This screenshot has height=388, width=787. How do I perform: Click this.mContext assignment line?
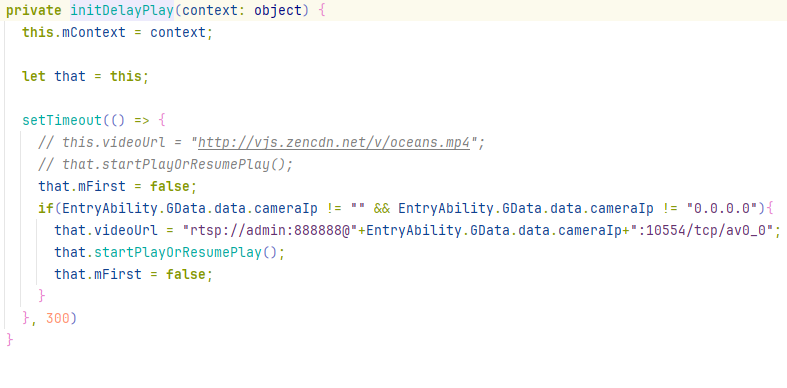pyautogui.click(x=117, y=33)
